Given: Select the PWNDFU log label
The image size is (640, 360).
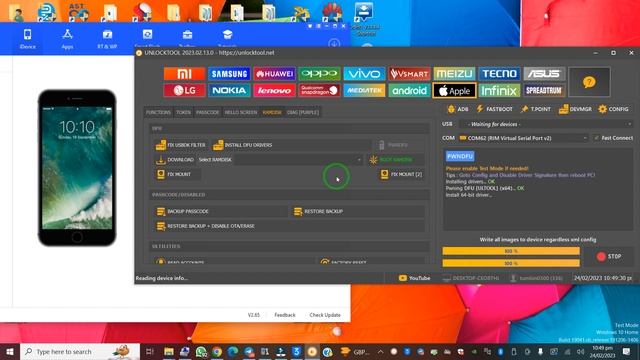Looking at the screenshot, I should tap(460, 156).
